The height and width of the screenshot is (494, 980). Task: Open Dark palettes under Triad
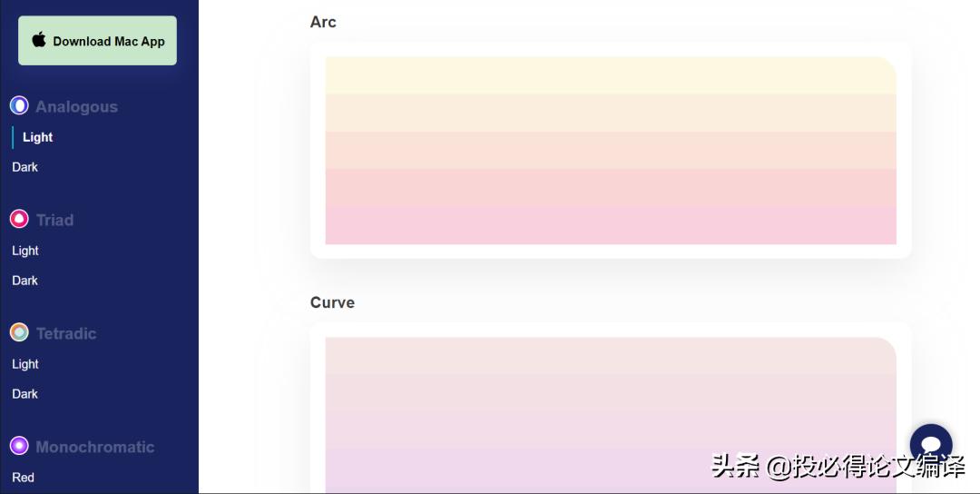click(25, 281)
